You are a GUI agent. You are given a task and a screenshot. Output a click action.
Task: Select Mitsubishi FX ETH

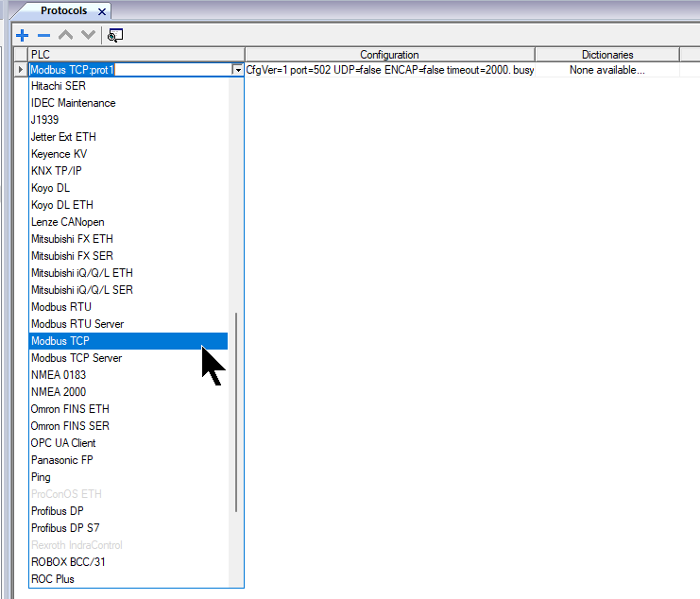[128, 239]
